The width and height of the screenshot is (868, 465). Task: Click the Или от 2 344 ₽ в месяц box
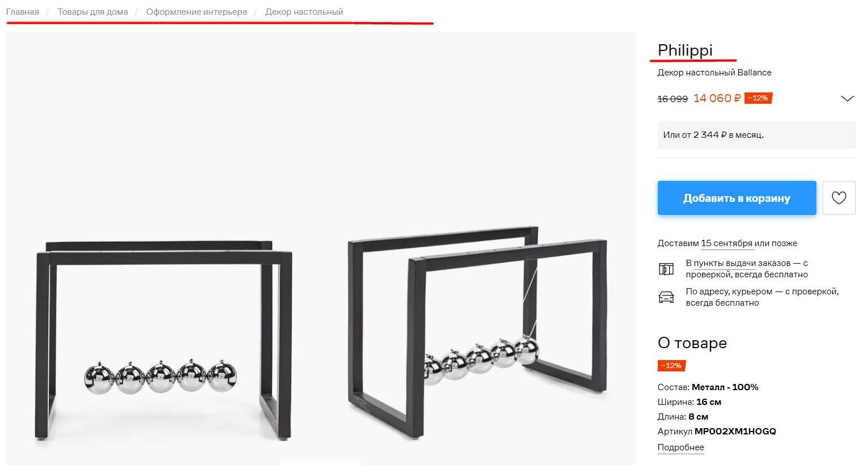pyautogui.click(x=756, y=135)
